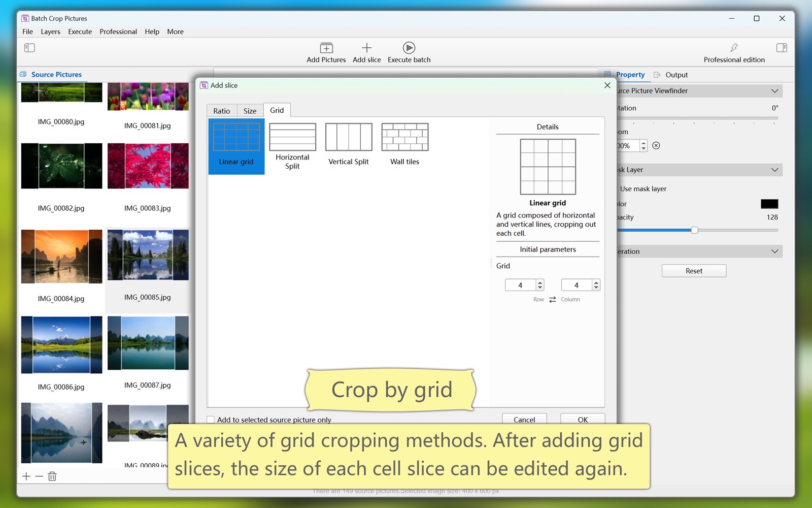812x508 pixels.
Task: Enable Add to selected source picture only
Action: pos(211,420)
